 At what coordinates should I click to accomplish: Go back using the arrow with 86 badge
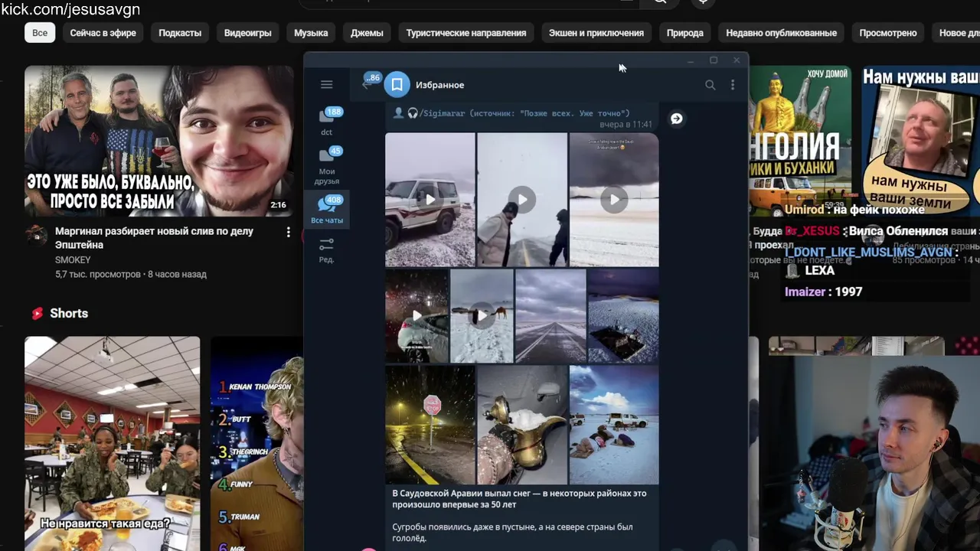point(367,84)
